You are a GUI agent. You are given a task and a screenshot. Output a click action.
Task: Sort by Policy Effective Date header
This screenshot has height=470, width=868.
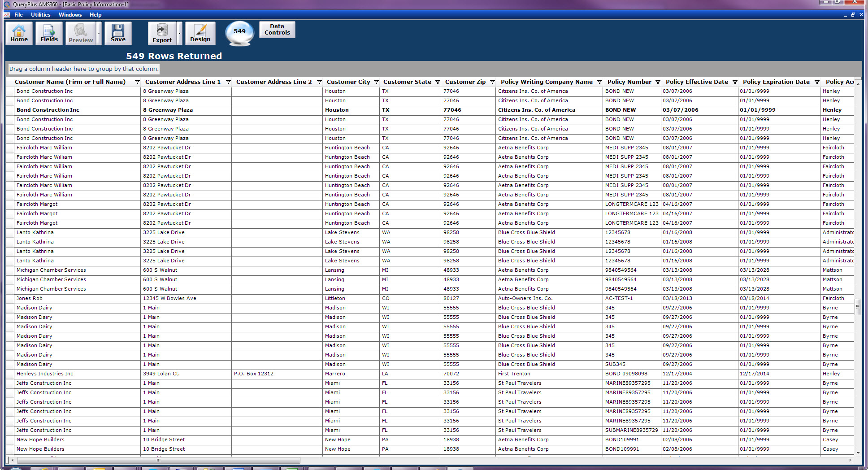click(697, 82)
